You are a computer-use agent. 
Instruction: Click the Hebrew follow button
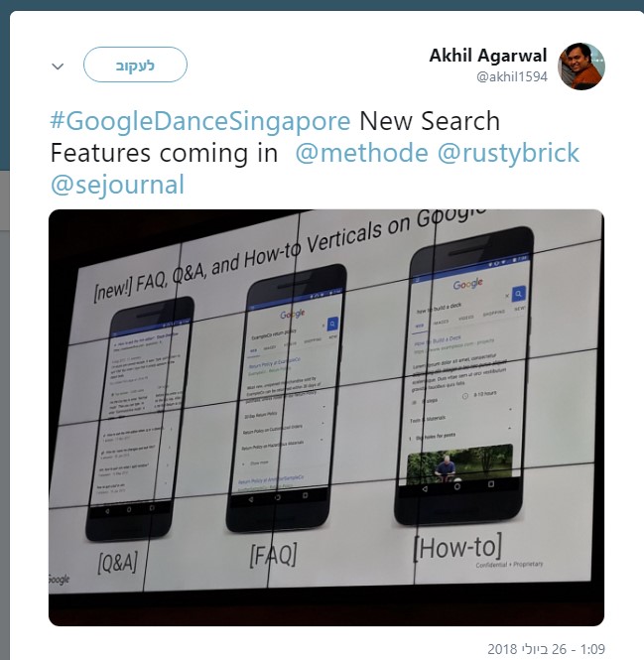135,65
